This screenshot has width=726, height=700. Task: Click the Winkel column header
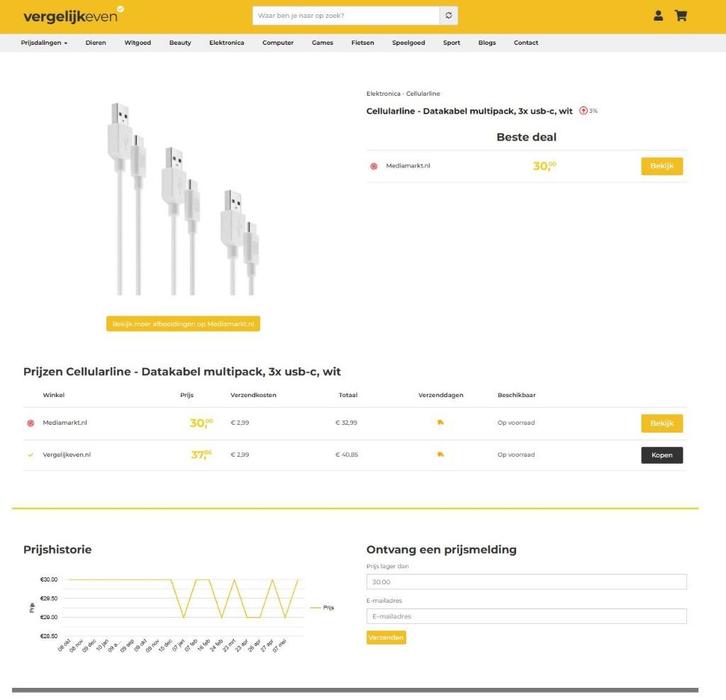point(54,395)
